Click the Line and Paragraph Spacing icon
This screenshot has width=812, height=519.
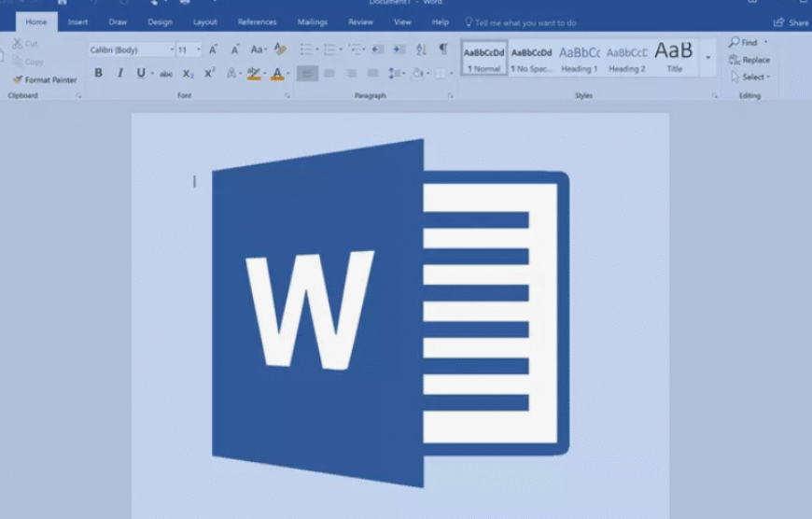(394, 73)
